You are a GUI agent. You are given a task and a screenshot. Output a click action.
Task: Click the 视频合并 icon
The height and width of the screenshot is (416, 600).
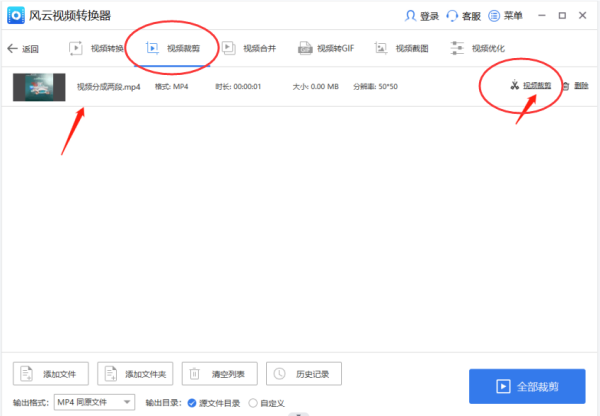tap(229, 49)
